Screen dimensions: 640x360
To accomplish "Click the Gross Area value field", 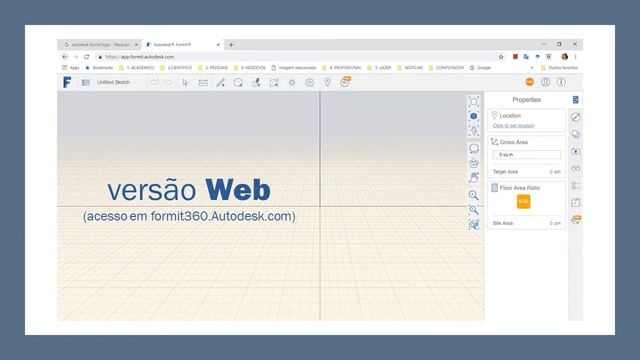I will click(x=527, y=155).
